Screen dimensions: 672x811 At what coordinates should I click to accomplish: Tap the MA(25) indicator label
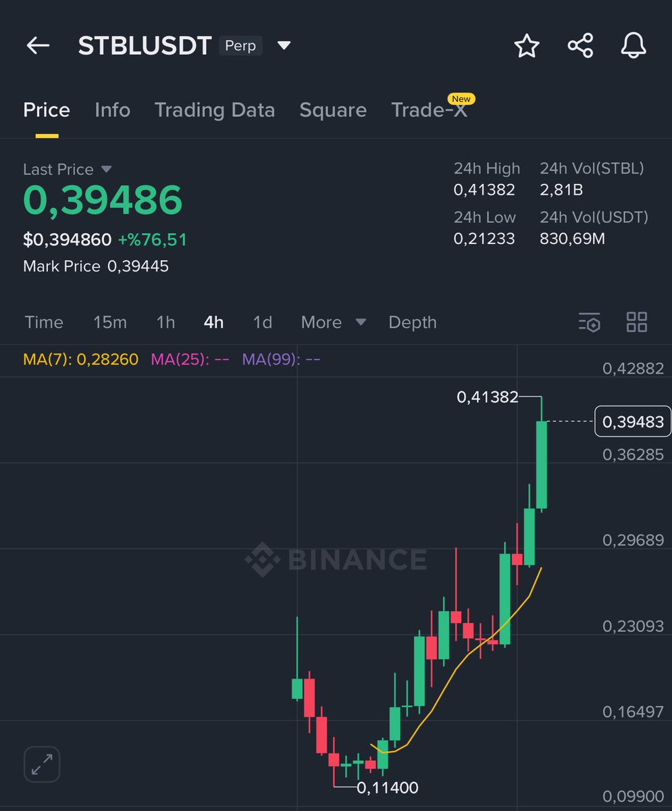(190, 359)
